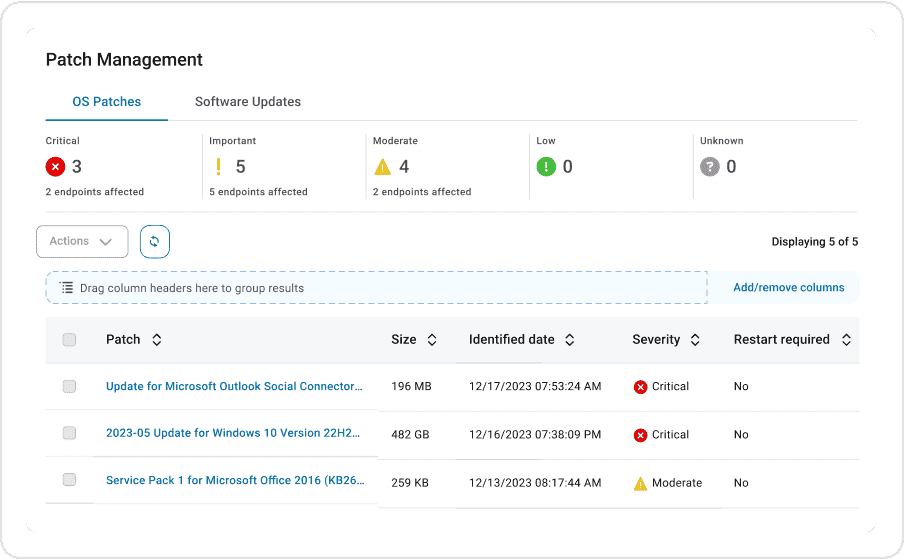Sort by Severity column arrows
This screenshot has height=559, width=904.
(695, 340)
